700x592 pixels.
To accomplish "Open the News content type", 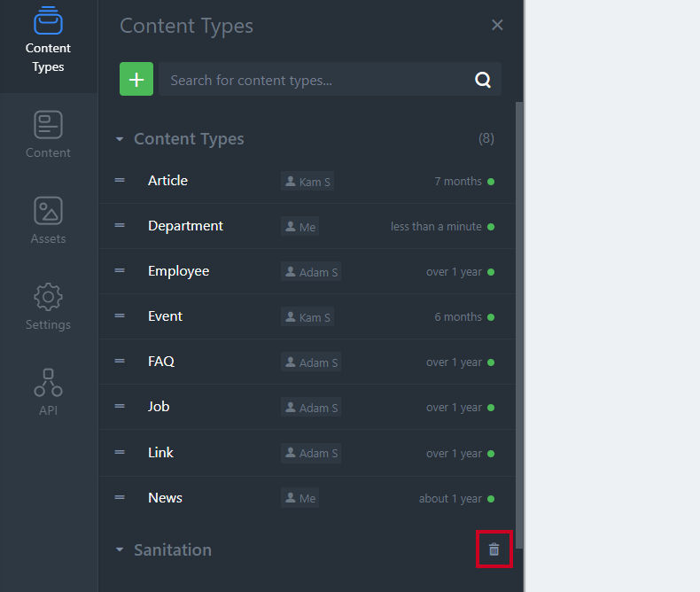I will coord(165,498).
